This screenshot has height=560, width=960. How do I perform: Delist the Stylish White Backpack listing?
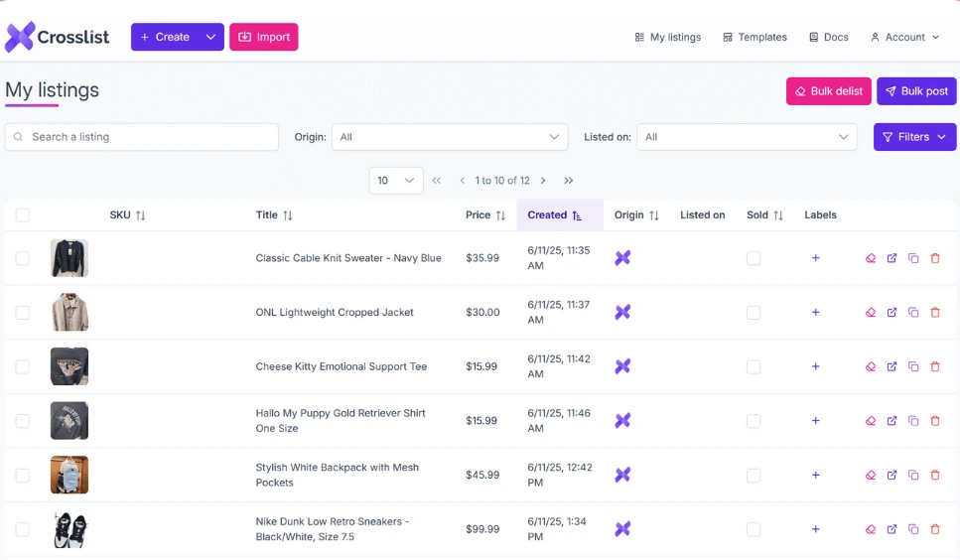pos(871,475)
